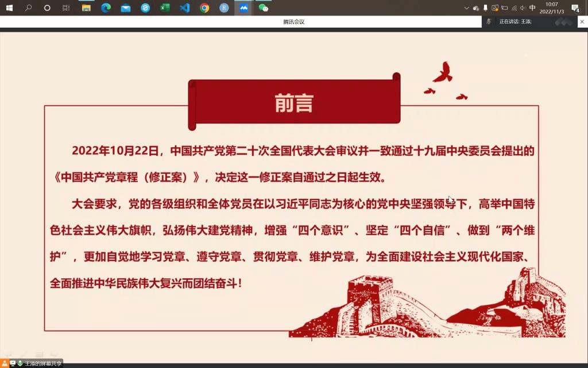Click the volume speaker icon in tray

pos(523,8)
